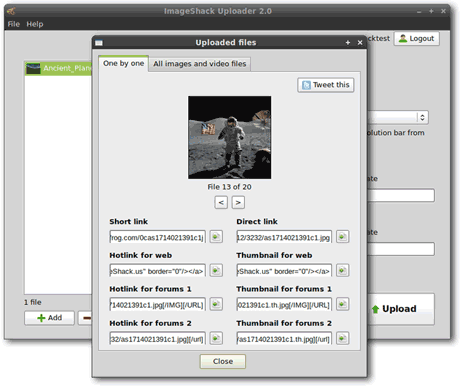Click the Upload button in main window
The image size is (465, 387).
(x=401, y=309)
